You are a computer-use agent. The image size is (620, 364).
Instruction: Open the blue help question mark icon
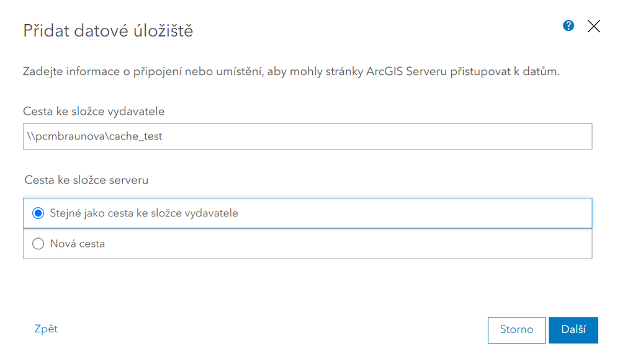coord(568,25)
